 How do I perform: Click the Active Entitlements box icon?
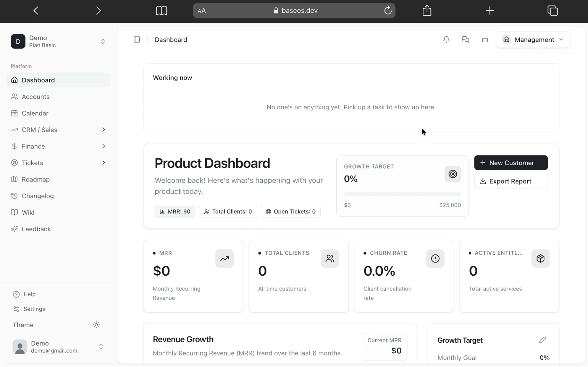[540, 259]
